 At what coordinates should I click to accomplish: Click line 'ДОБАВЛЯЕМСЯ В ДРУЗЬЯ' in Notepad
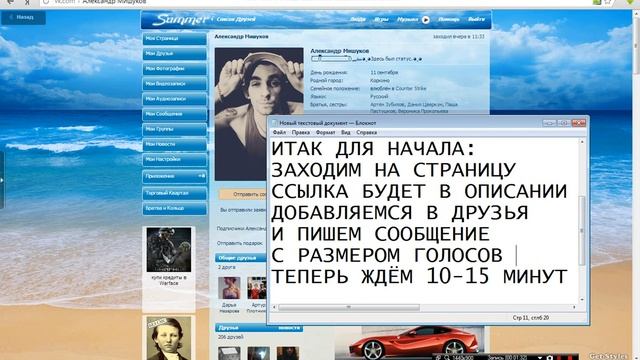click(400, 213)
